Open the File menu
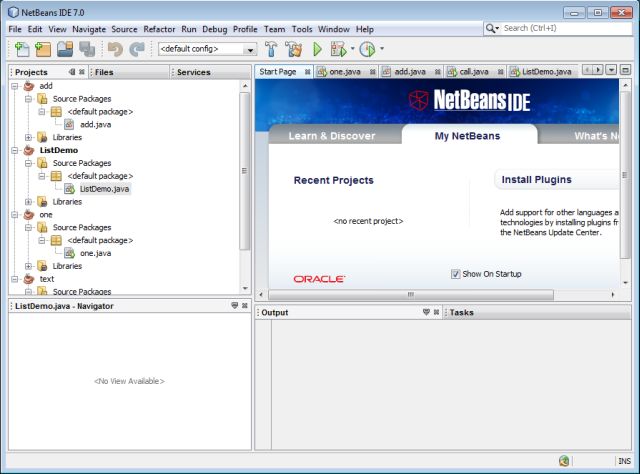Image resolution: width=640 pixels, height=474 pixels. (15, 29)
